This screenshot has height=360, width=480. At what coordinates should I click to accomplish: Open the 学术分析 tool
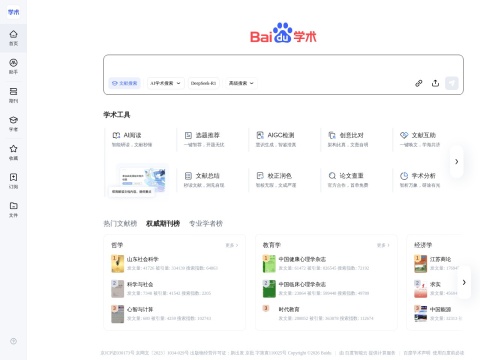[x=420, y=180]
